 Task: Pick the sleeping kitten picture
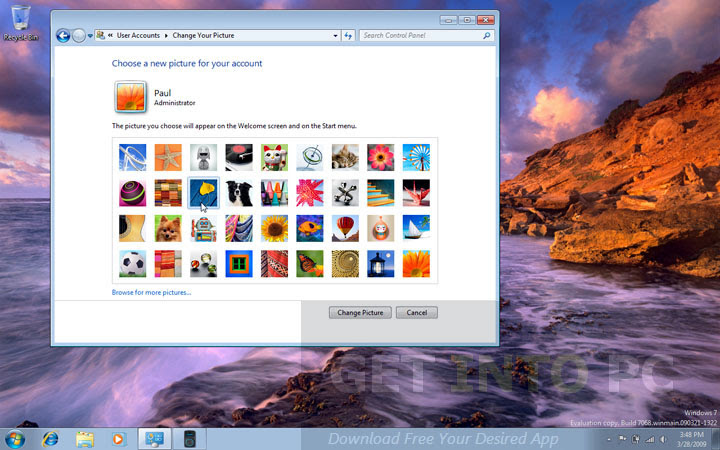coord(345,158)
